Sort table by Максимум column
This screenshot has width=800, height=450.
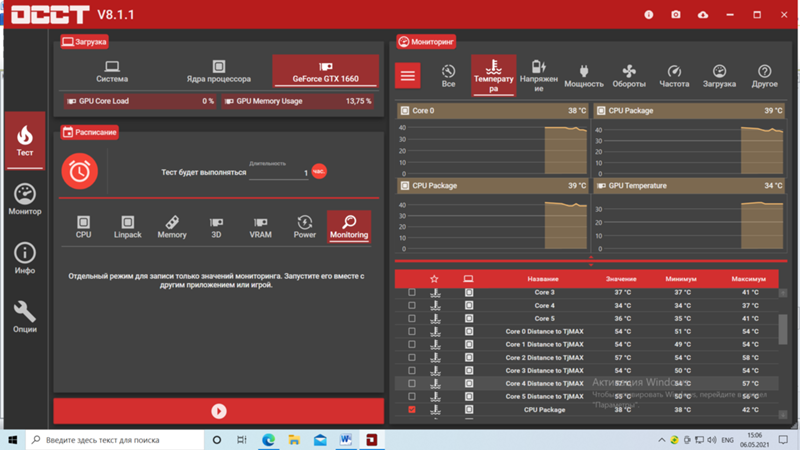point(748,279)
